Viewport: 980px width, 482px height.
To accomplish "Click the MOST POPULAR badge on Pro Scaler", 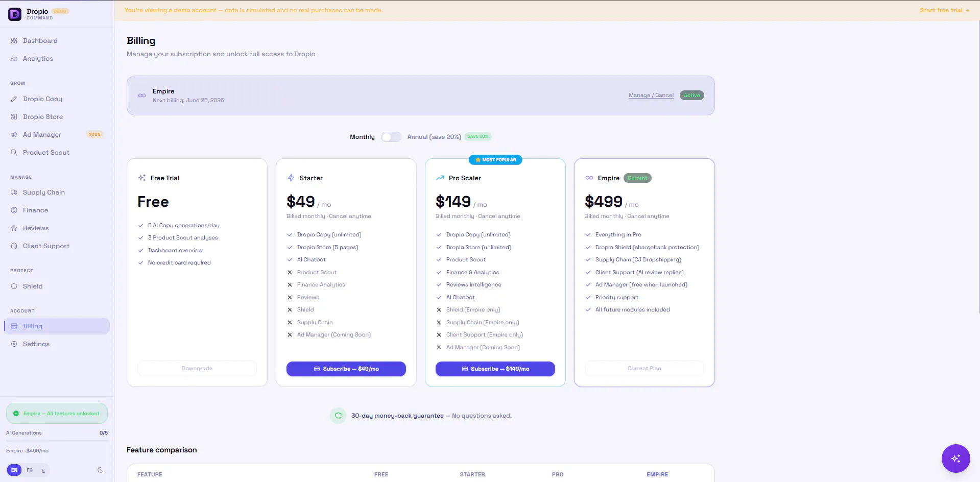I will click(495, 160).
